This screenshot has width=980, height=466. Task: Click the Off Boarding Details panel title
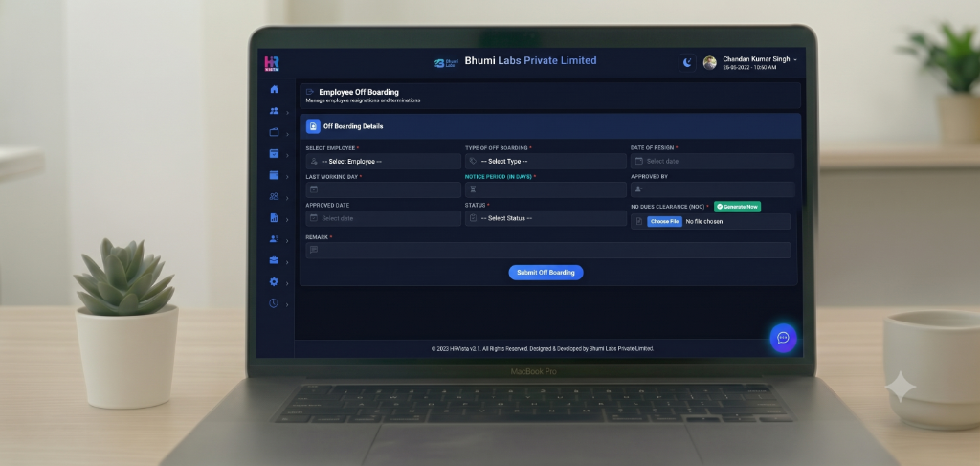tap(353, 126)
